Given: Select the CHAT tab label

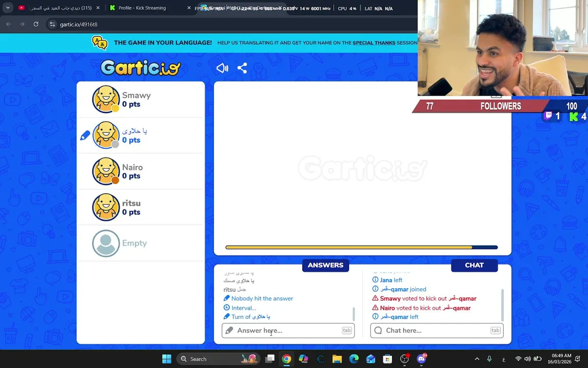Looking at the screenshot, I should click(474, 265).
